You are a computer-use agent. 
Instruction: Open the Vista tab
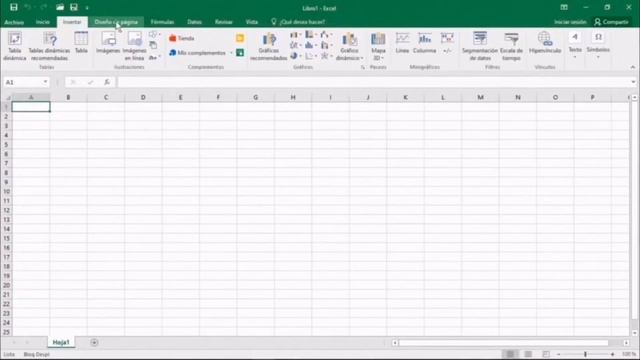pyautogui.click(x=252, y=22)
